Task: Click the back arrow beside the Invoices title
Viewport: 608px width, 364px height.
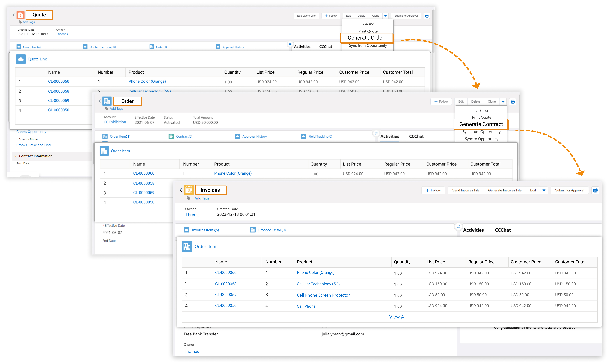Action: [181, 190]
